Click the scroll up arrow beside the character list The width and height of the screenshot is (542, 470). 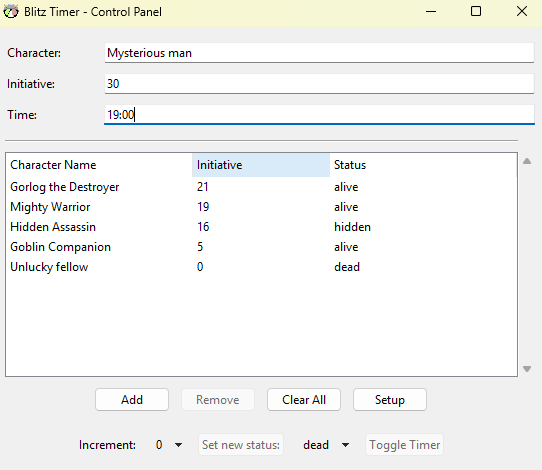(x=527, y=161)
